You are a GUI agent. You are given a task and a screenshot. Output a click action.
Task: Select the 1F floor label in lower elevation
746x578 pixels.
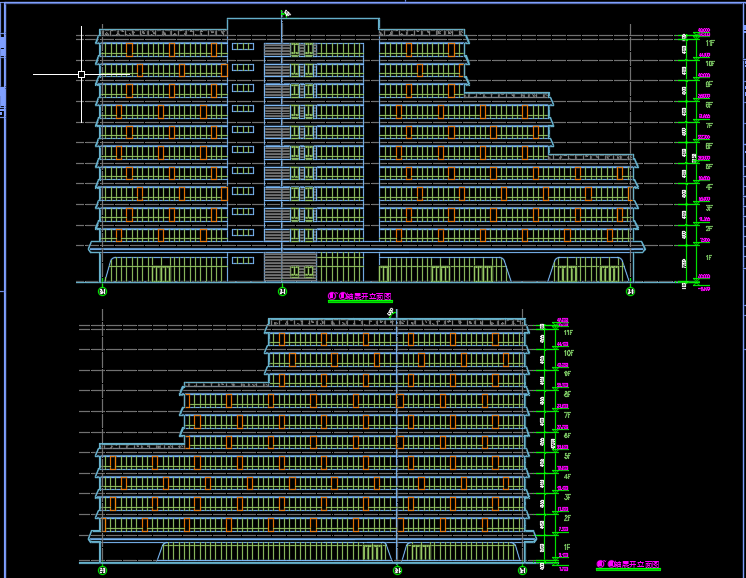(567, 547)
